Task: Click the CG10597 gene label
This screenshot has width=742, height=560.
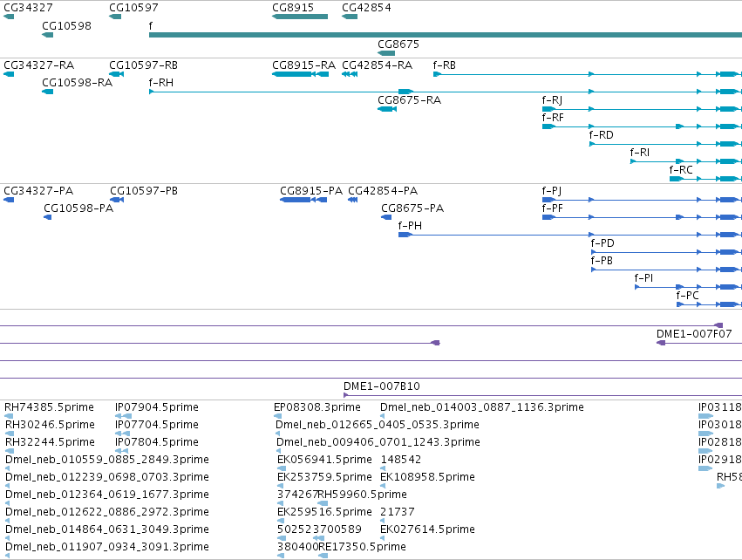Action: 133,8
